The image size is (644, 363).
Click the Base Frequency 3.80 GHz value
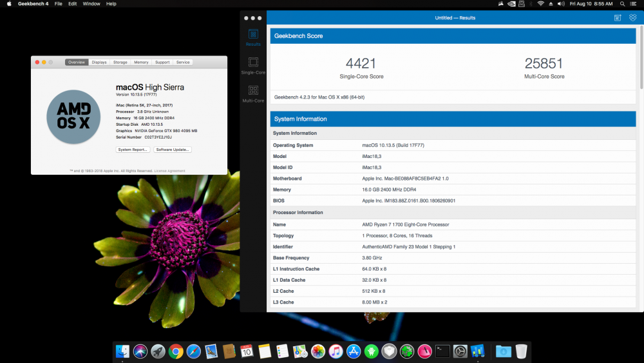pyautogui.click(x=372, y=258)
